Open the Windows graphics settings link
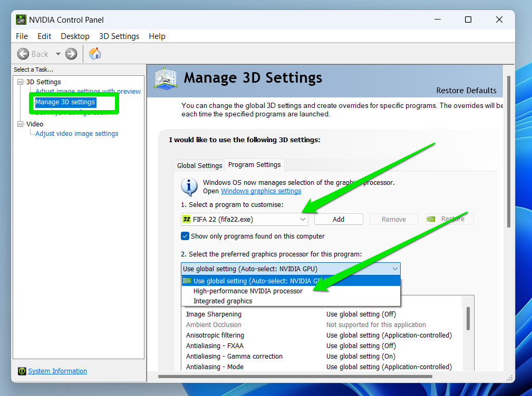This screenshot has height=396, width=532. pyautogui.click(x=261, y=191)
